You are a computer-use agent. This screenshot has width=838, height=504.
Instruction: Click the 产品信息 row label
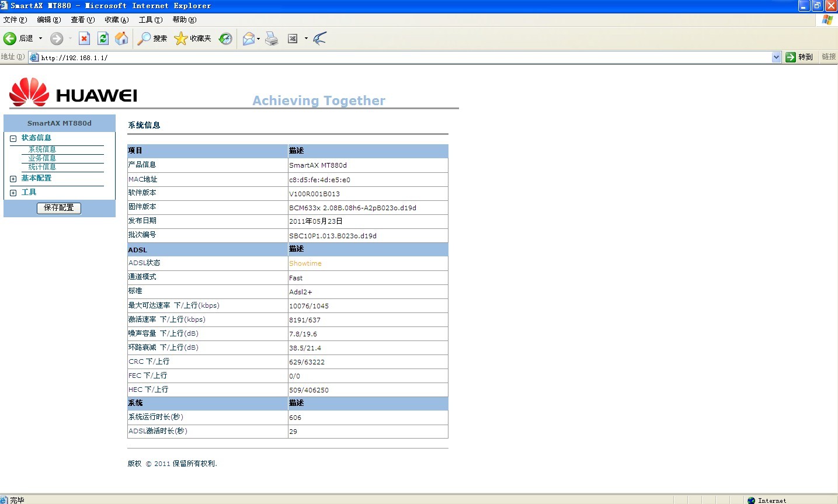(142, 165)
